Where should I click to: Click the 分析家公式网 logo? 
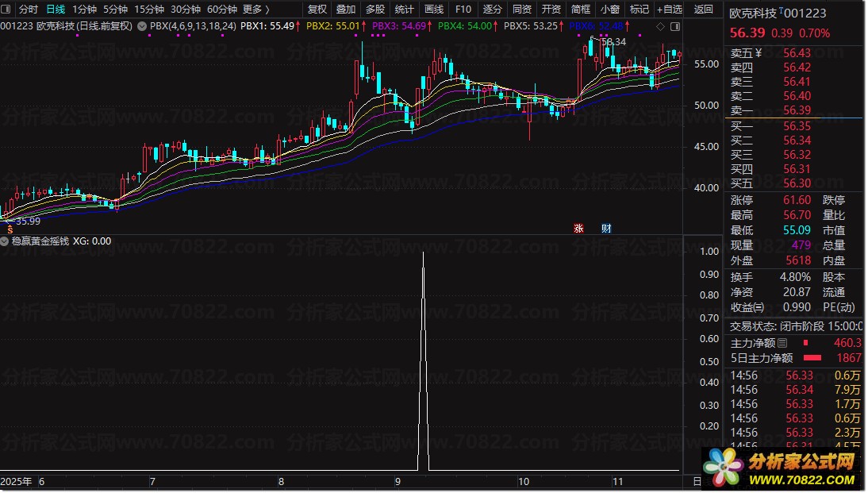[784, 468]
